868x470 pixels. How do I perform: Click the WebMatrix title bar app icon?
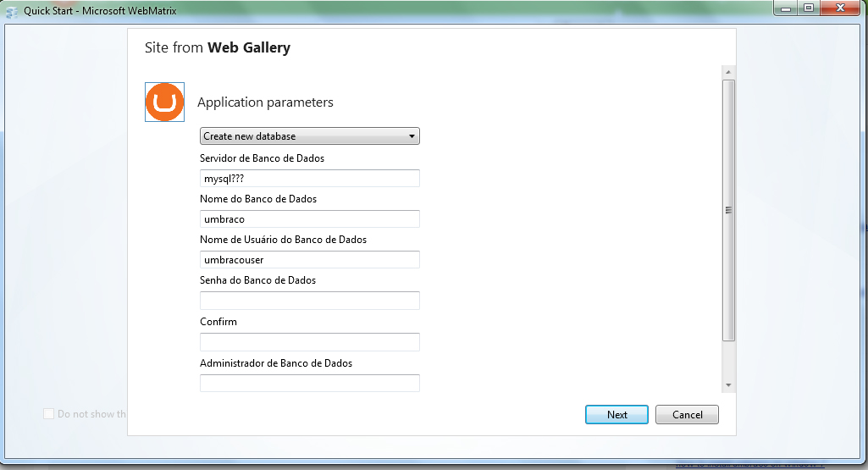tap(12, 12)
